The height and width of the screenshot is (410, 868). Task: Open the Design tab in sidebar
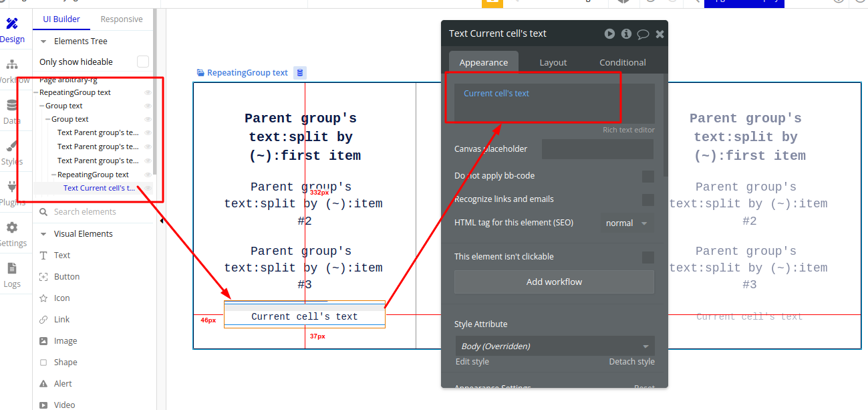[x=12, y=30]
